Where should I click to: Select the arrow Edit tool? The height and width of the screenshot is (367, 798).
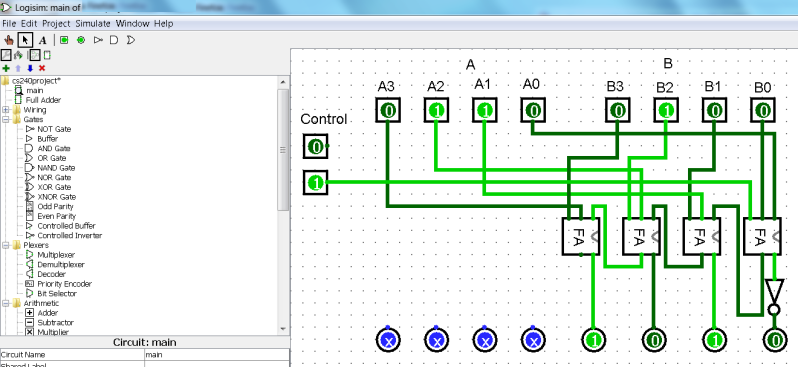click(24, 40)
